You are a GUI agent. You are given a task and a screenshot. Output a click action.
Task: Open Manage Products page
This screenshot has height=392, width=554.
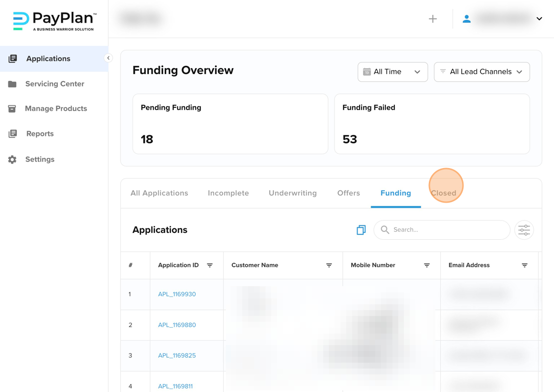click(56, 108)
